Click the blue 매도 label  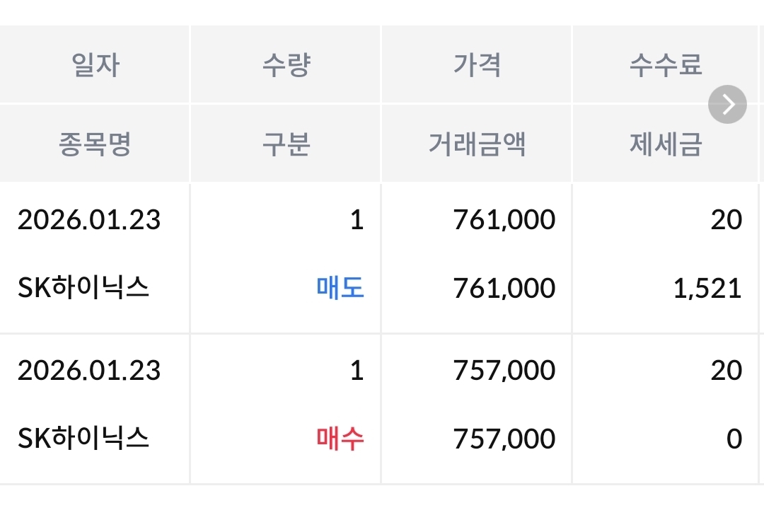coord(340,289)
